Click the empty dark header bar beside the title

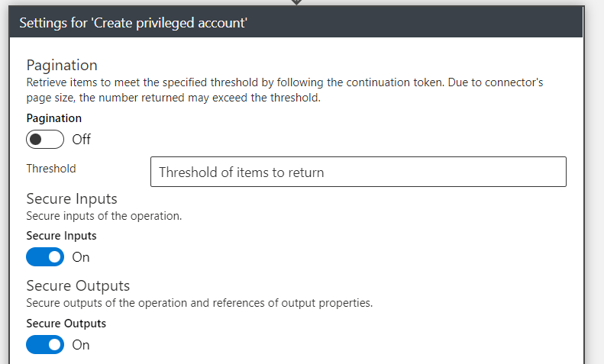click(x=414, y=23)
